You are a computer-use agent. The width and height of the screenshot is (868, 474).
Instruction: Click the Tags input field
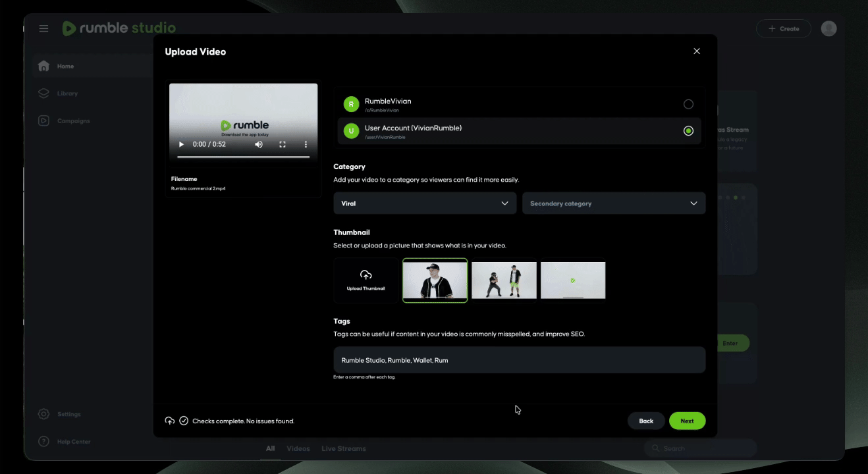(x=520, y=360)
